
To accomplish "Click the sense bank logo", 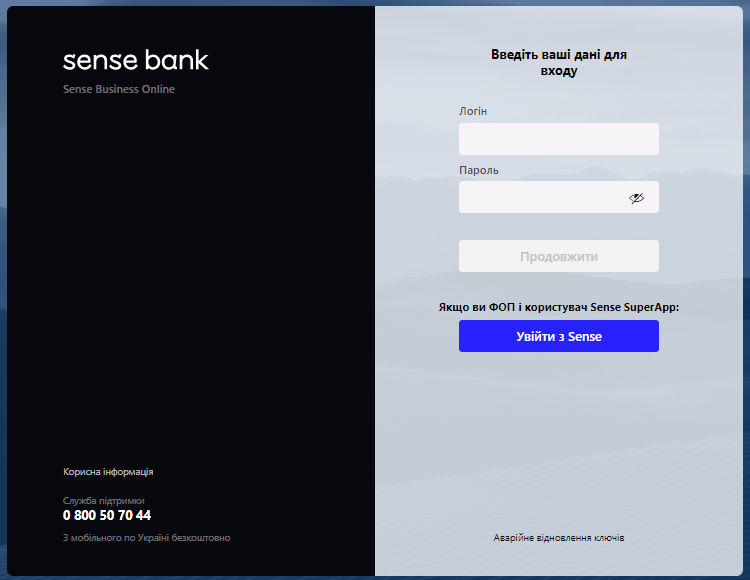I will 136,60.
